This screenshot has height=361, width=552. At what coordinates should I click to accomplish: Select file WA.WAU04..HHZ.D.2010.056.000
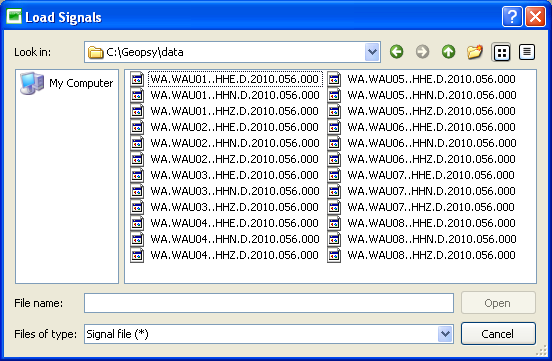(x=235, y=255)
